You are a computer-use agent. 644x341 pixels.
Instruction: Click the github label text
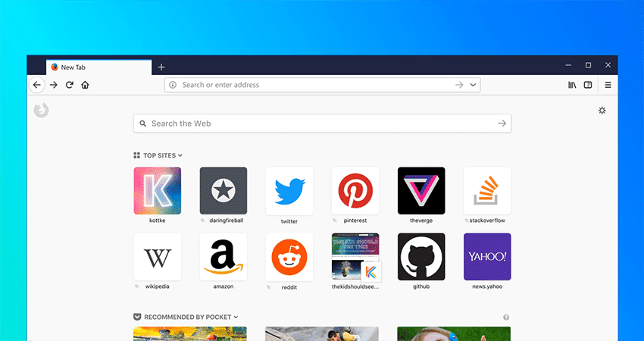(421, 286)
